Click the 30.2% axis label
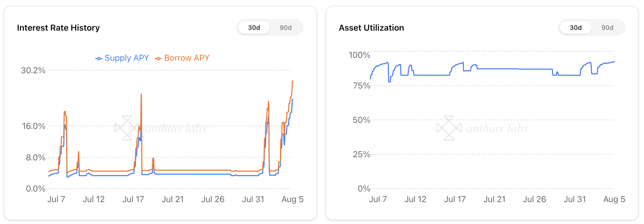This screenshot has height=224, width=644. click(x=33, y=70)
